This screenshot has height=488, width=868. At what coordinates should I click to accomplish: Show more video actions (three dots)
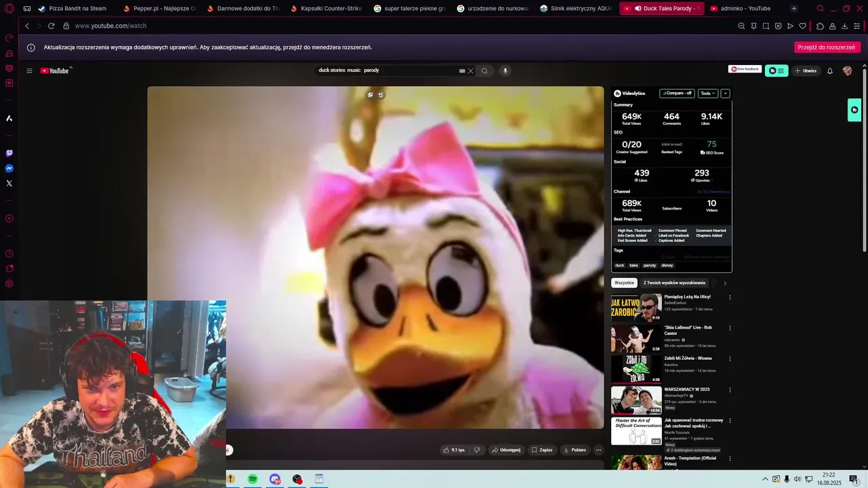[x=598, y=450]
